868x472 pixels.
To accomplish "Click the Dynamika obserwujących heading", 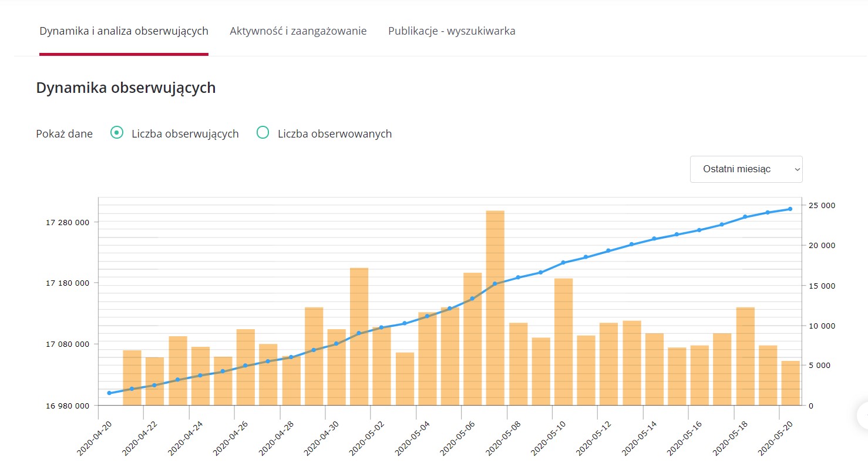I will click(x=126, y=88).
